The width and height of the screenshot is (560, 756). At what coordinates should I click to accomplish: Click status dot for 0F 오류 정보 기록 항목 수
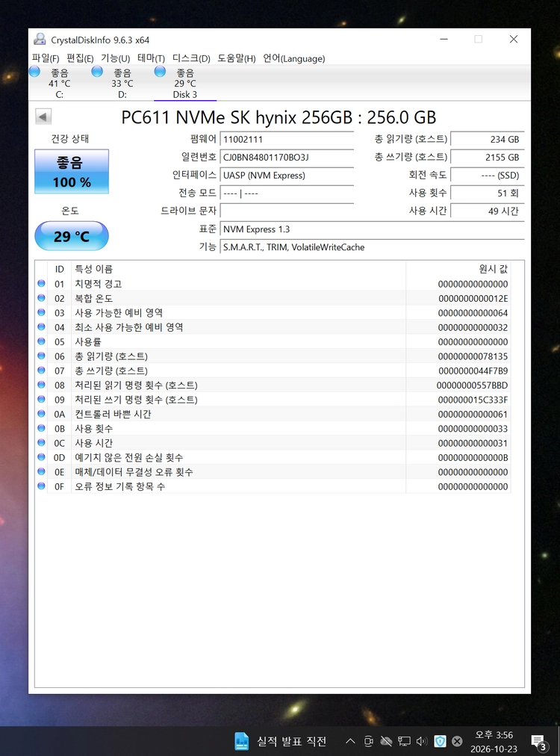click(x=42, y=486)
